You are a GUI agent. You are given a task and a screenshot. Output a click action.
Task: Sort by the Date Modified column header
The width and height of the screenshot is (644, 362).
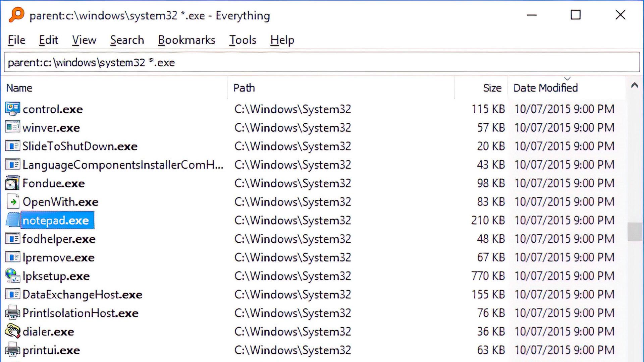coord(567,88)
